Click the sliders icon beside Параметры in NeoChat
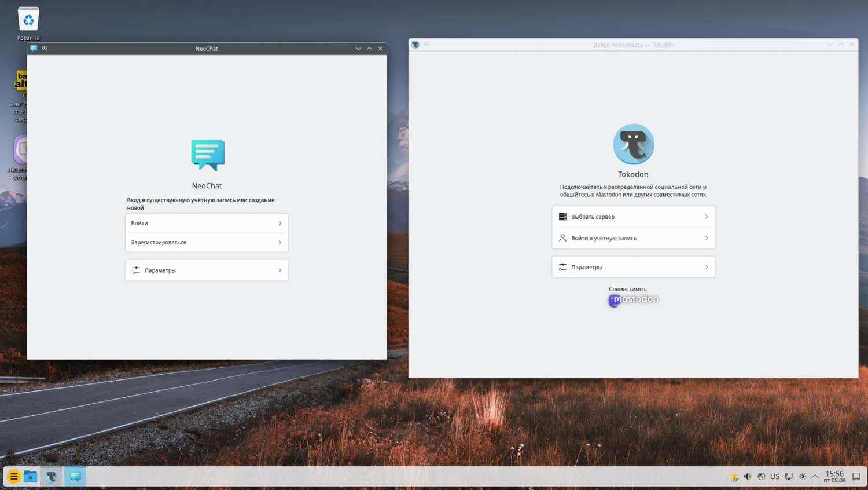Image resolution: width=868 pixels, height=490 pixels. [x=136, y=270]
